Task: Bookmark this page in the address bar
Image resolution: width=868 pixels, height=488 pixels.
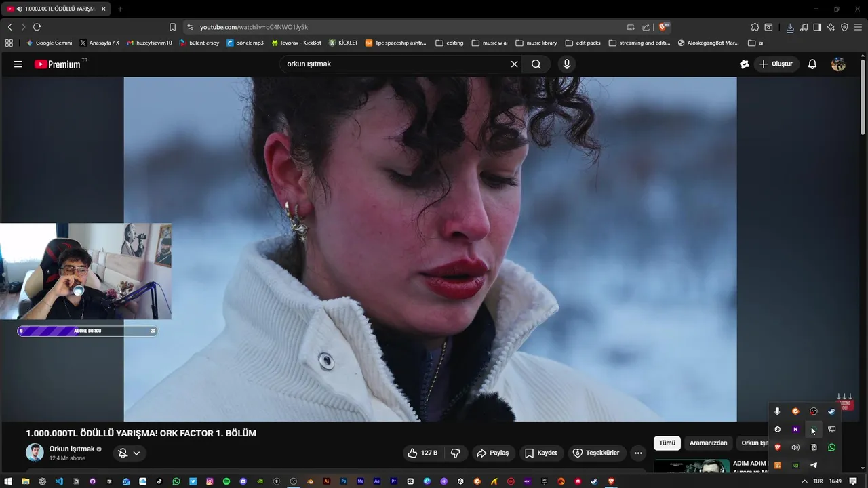Action: point(172,27)
